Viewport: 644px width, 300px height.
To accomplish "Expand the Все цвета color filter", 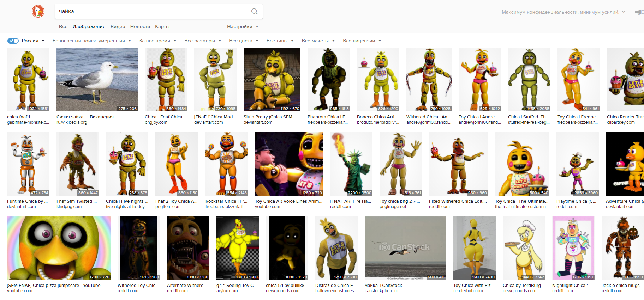I will tap(244, 41).
